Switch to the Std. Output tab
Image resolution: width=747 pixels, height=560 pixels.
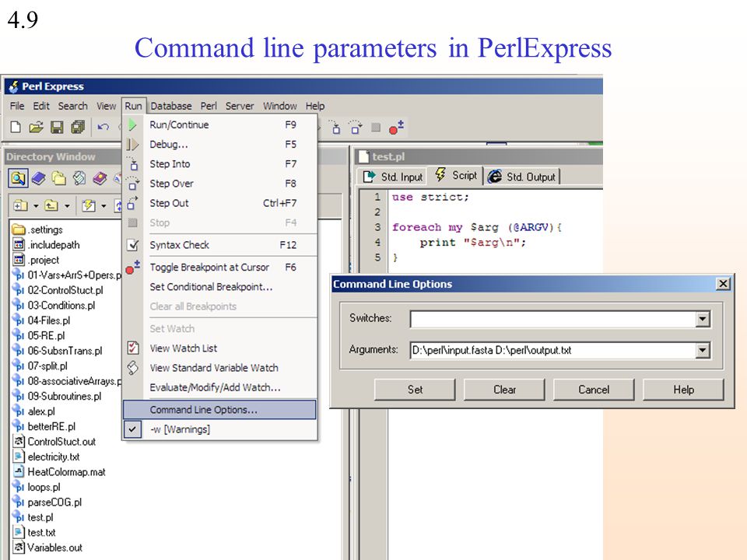[x=523, y=177]
